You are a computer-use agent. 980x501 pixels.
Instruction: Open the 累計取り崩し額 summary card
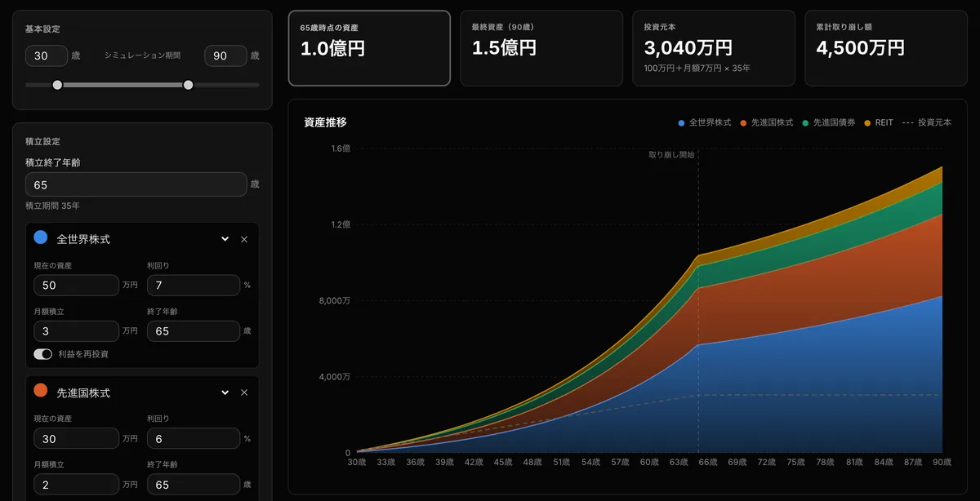click(886, 48)
